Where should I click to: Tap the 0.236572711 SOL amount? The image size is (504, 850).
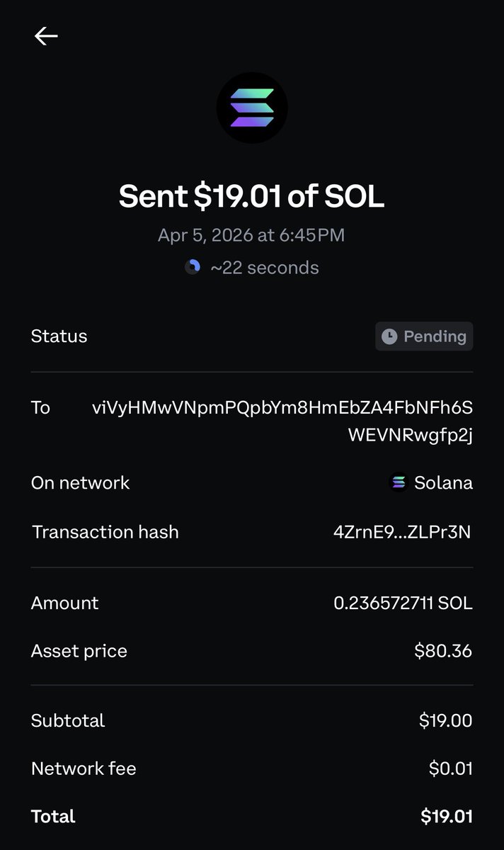(x=403, y=603)
